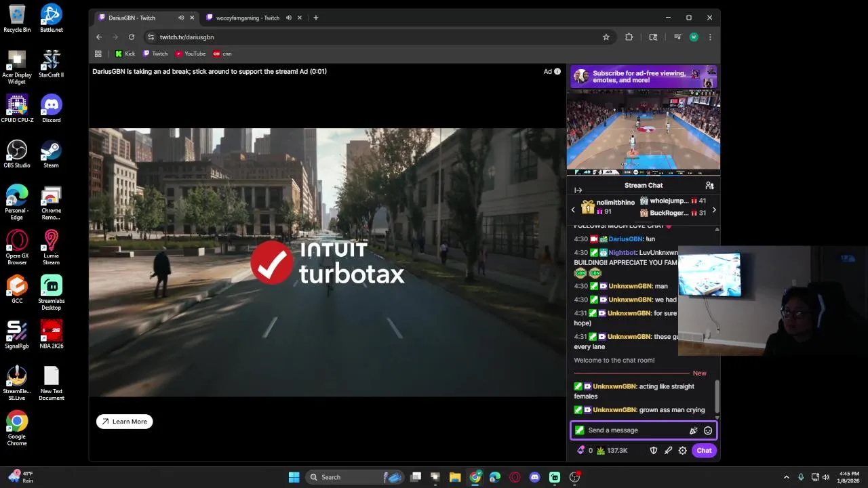The height and width of the screenshot is (488, 868).
Task: Open GCC desktop shortcut
Action: point(17,289)
